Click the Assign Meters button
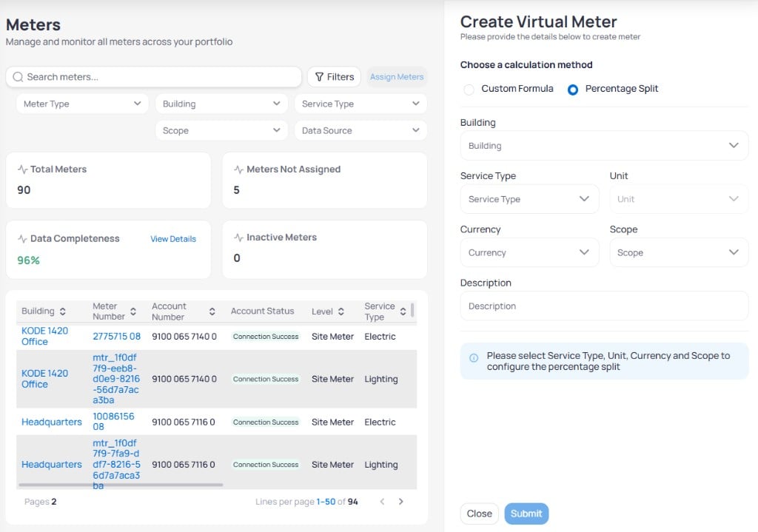This screenshot has width=758, height=532. pyautogui.click(x=397, y=77)
